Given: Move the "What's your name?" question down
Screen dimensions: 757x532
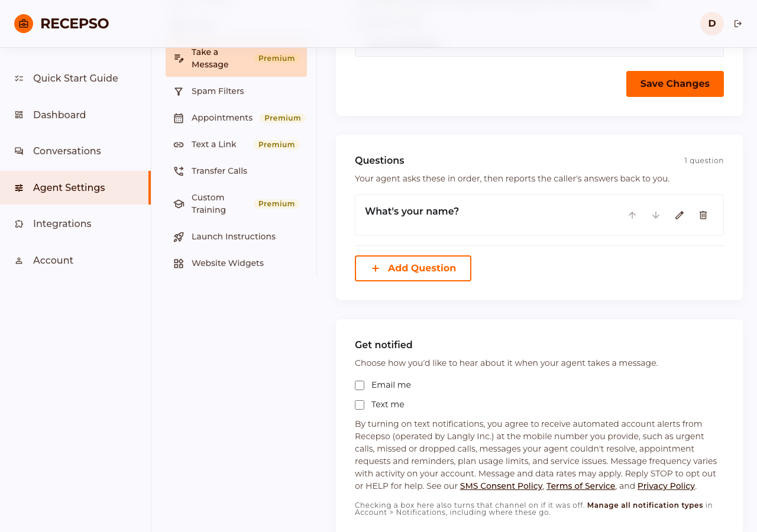Looking at the screenshot, I should (656, 215).
